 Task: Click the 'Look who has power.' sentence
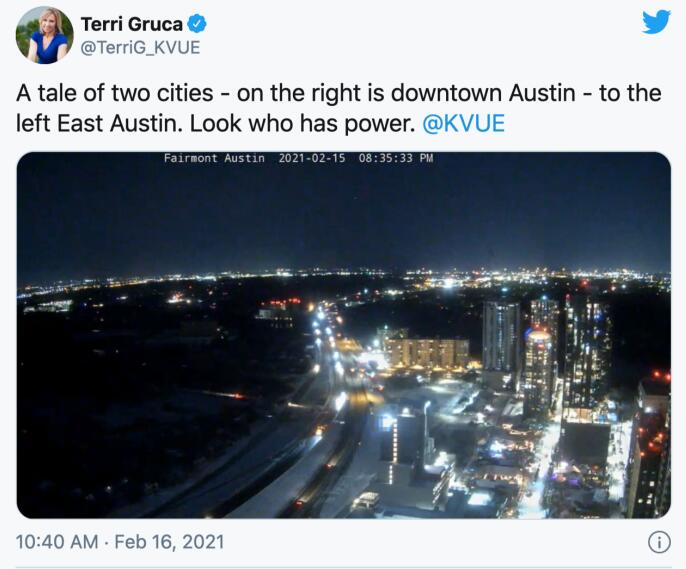302,123
